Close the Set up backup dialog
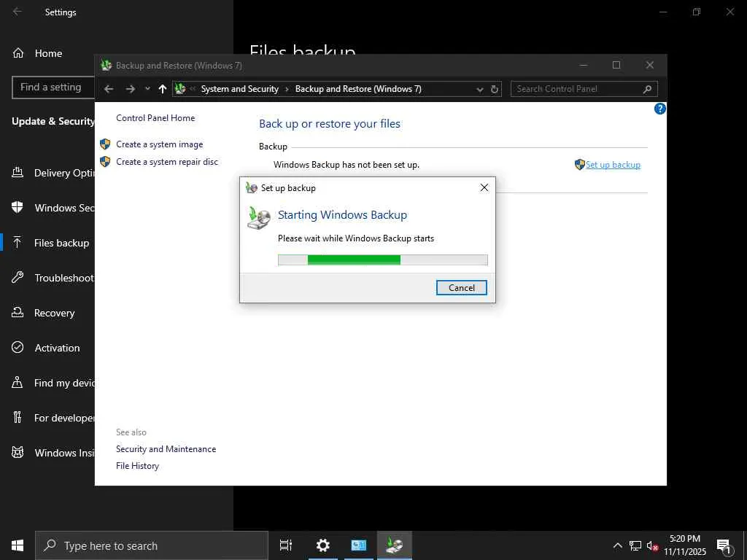Screen dimensions: 747x560 click(484, 187)
